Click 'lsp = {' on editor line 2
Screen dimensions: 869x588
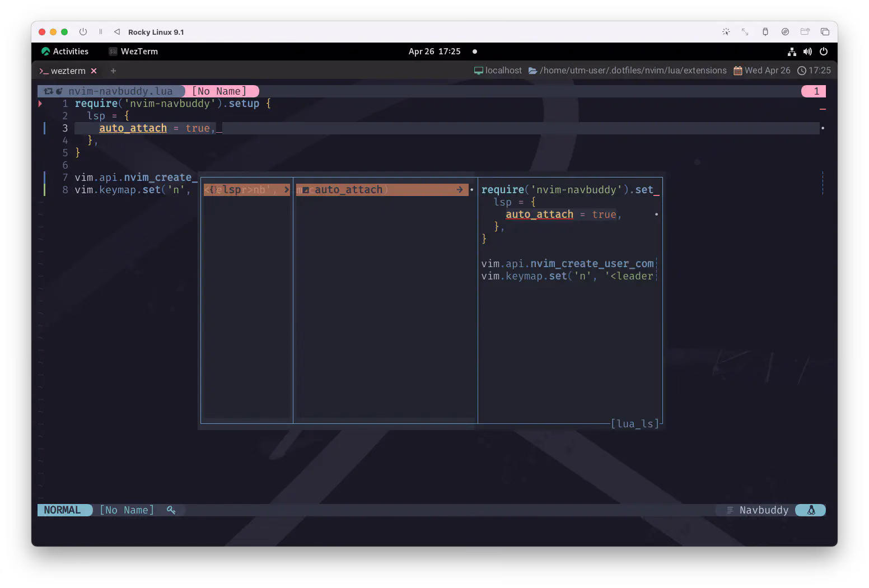[108, 116]
